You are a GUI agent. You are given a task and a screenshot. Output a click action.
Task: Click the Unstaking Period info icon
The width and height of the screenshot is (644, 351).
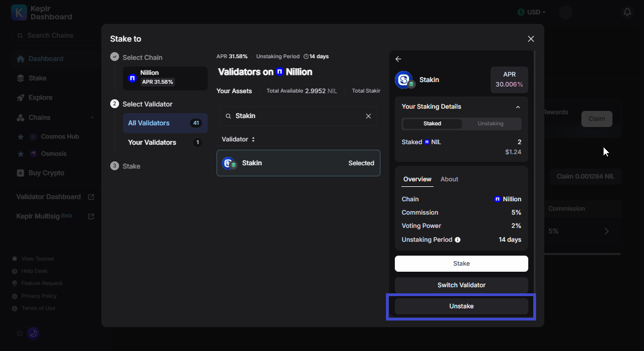click(457, 240)
